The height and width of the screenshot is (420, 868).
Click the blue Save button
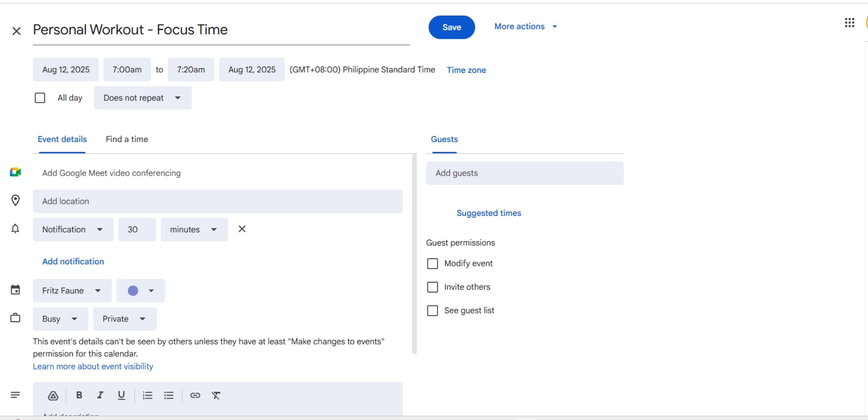[x=451, y=27]
